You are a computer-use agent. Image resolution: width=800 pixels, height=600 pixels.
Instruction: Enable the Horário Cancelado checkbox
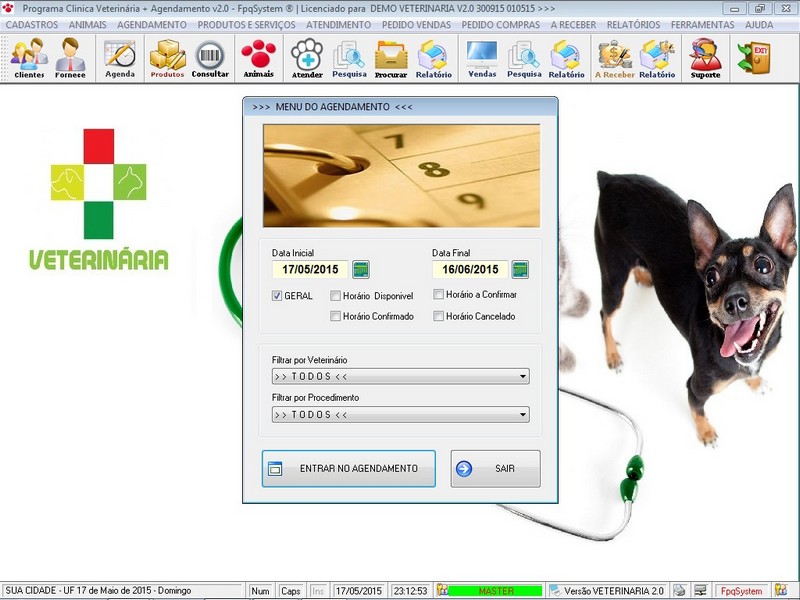438,316
